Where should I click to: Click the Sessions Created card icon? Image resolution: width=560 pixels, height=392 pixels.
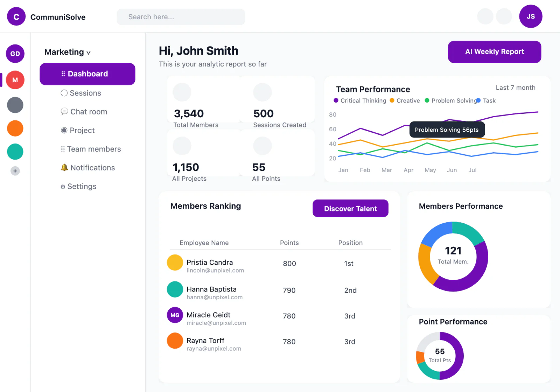point(262,92)
